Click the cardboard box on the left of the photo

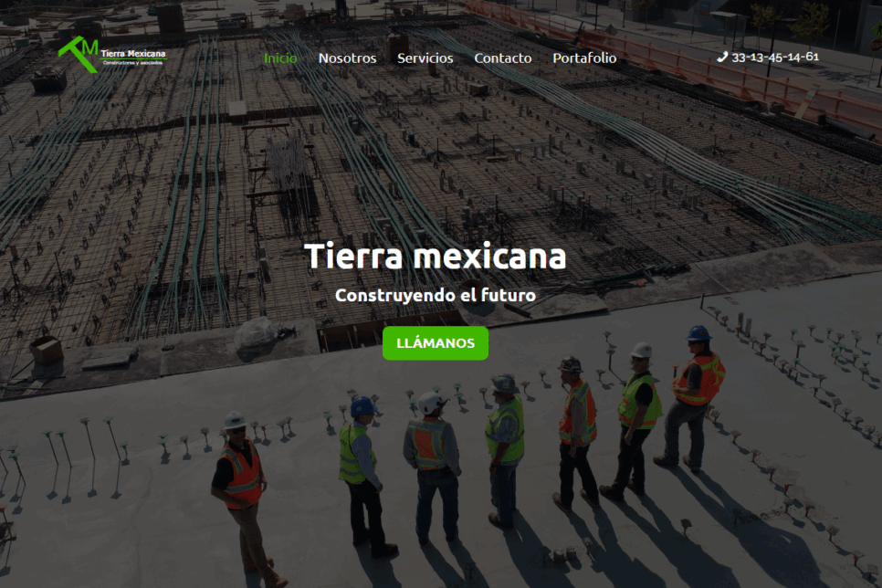[46, 349]
